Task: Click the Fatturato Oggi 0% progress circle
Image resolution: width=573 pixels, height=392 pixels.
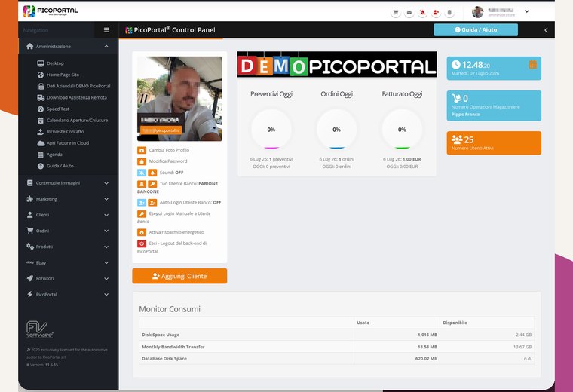Action: click(x=402, y=130)
